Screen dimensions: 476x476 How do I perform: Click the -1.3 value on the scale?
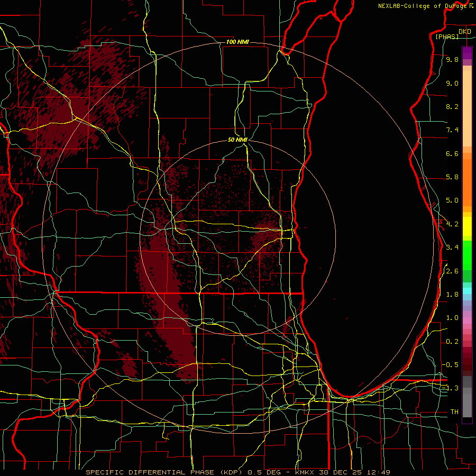point(450,388)
